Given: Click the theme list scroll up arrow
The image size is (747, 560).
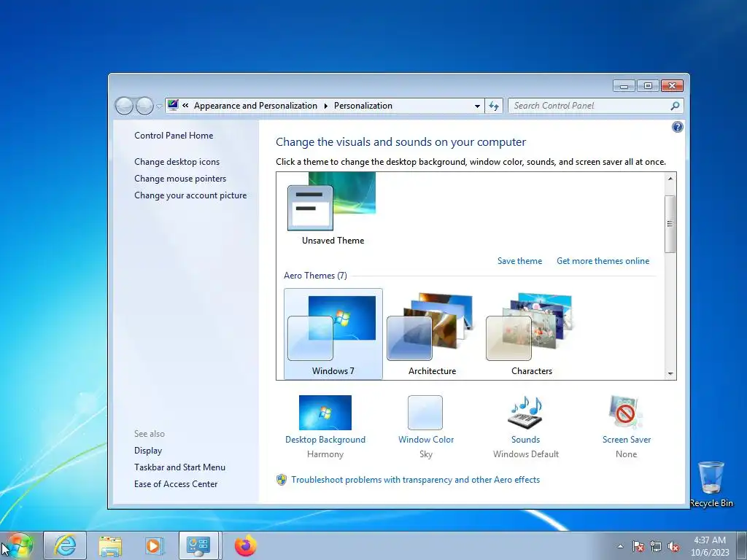Looking at the screenshot, I should (x=670, y=179).
